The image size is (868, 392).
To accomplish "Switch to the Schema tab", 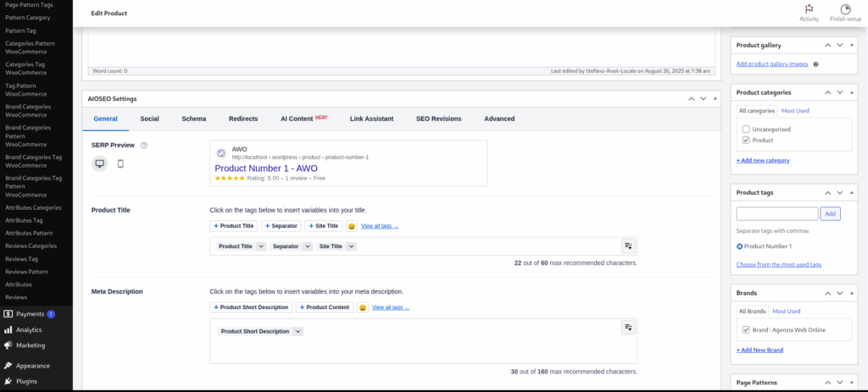I will point(194,119).
